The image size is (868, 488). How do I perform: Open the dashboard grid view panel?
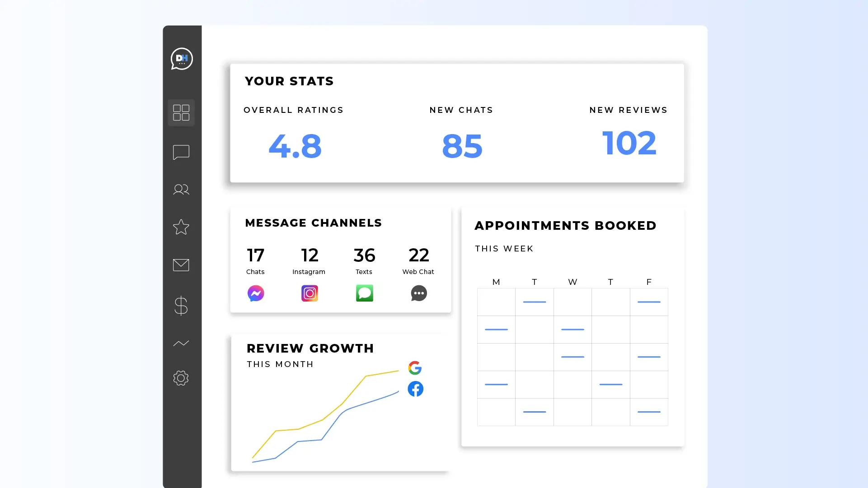(x=181, y=112)
